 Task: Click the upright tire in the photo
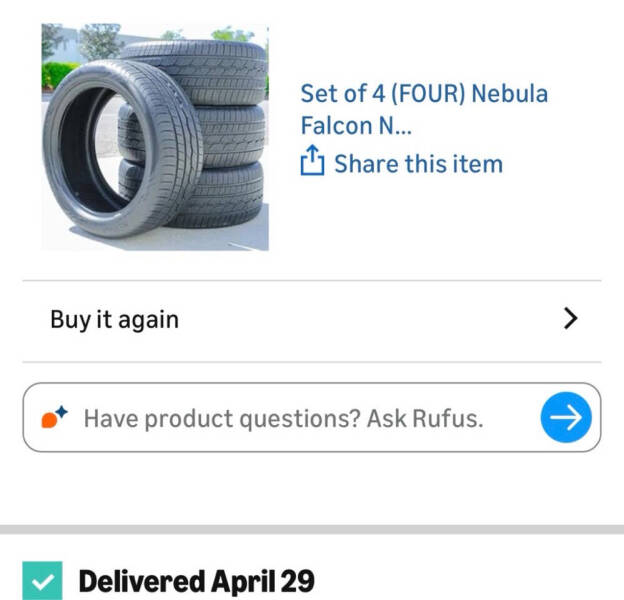click(121, 148)
